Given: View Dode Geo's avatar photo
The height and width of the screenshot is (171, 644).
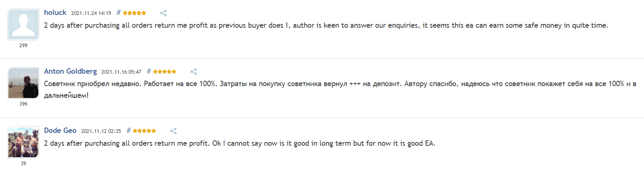Looking at the screenshot, I should [24, 143].
